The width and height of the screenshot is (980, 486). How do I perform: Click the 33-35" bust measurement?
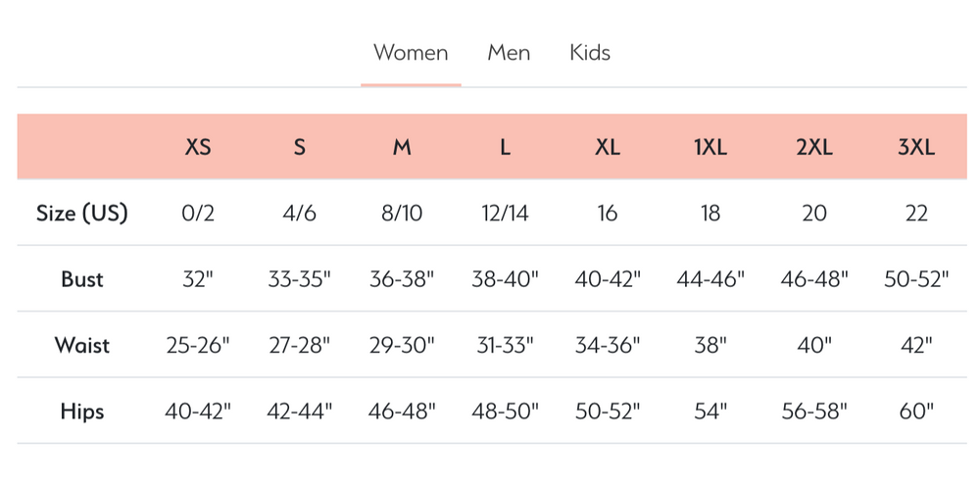coord(300,279)
